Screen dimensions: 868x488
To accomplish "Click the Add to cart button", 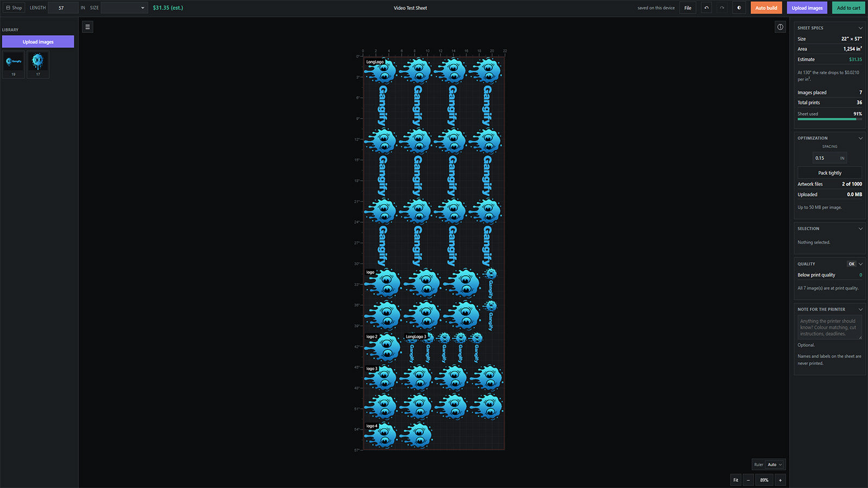I will (848, 8).
